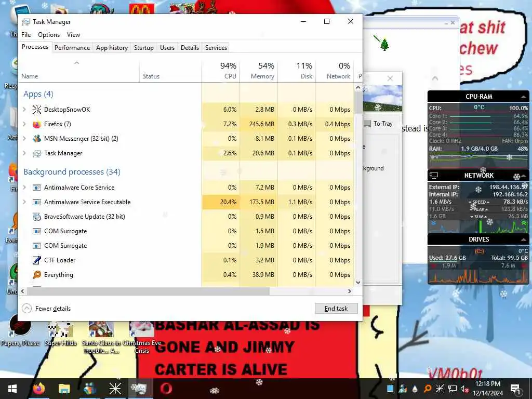Click the Firefox icon in the Apps list
The height and width of the screenshot is (399, 532).
click(x=37, y=124)
